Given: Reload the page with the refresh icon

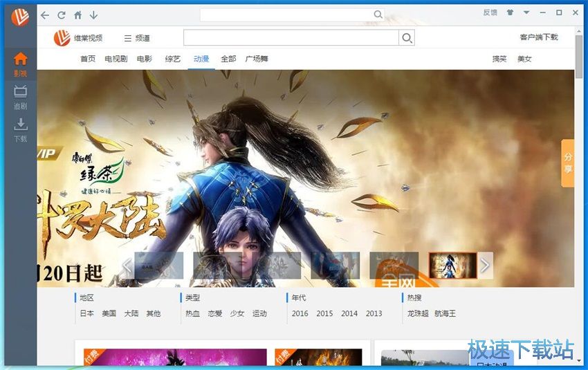Looking at the screenshot, I should click(x=62, y=15).
